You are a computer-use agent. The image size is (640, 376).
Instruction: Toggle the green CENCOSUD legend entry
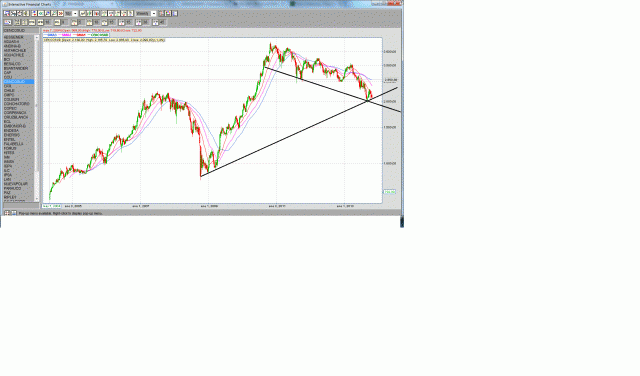tap(98, 35)
